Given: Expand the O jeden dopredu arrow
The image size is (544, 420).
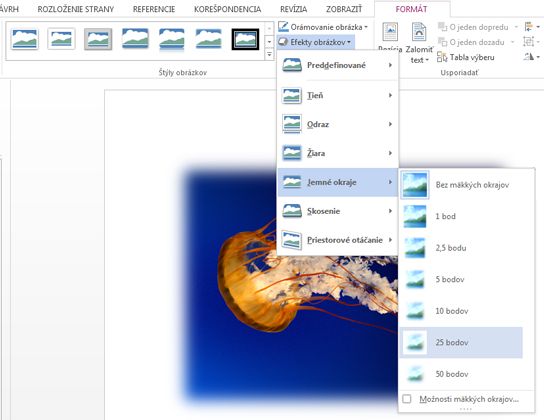Looking at the screenshot, I should (x=516, y=27).
